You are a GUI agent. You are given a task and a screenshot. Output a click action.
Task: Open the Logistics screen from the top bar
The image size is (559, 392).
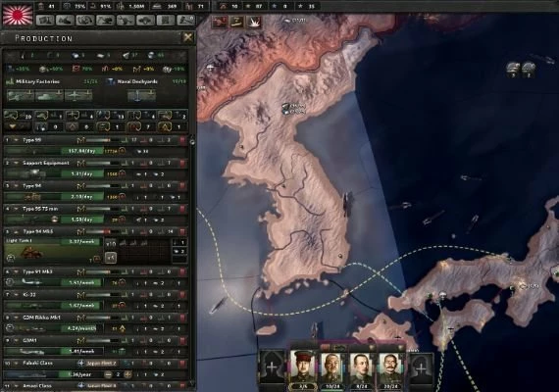[185, 20]
